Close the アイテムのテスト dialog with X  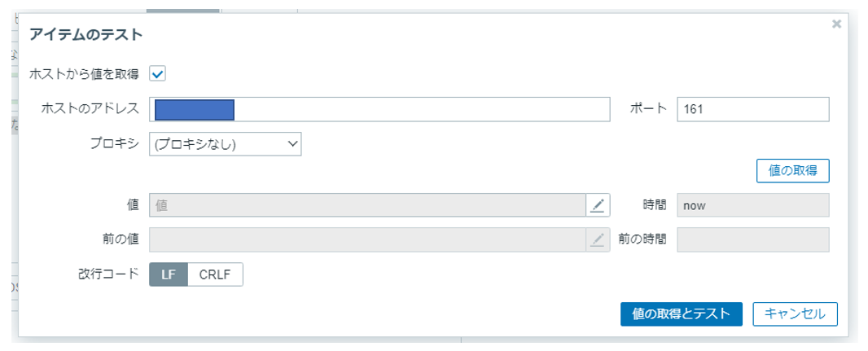(836, 24)
